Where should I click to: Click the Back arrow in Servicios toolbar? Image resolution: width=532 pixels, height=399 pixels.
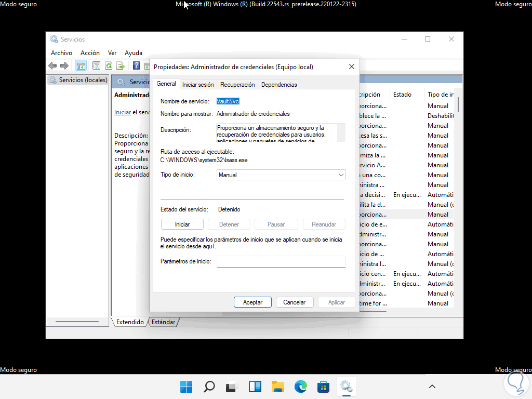coord(52,65)
